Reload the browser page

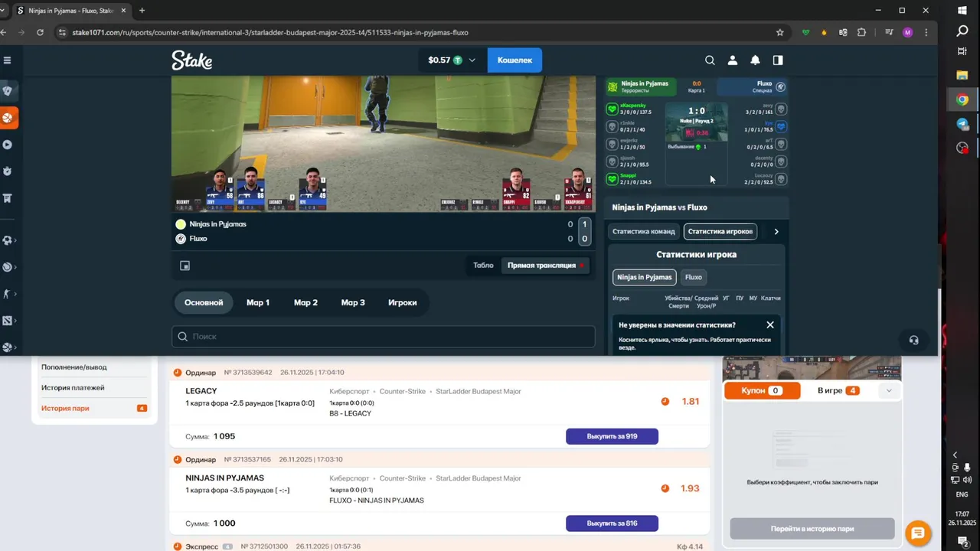click(x=40, y=32)
